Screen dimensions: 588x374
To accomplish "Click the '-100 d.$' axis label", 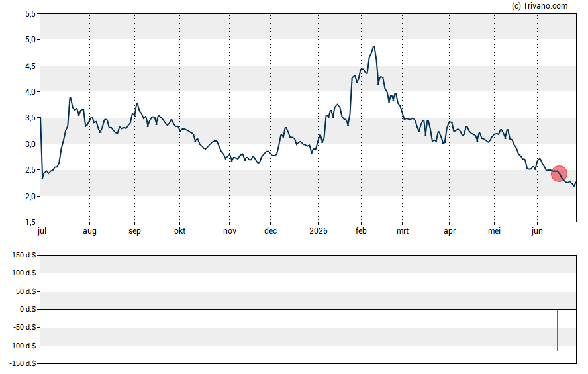I will click(x=23, y=346).
